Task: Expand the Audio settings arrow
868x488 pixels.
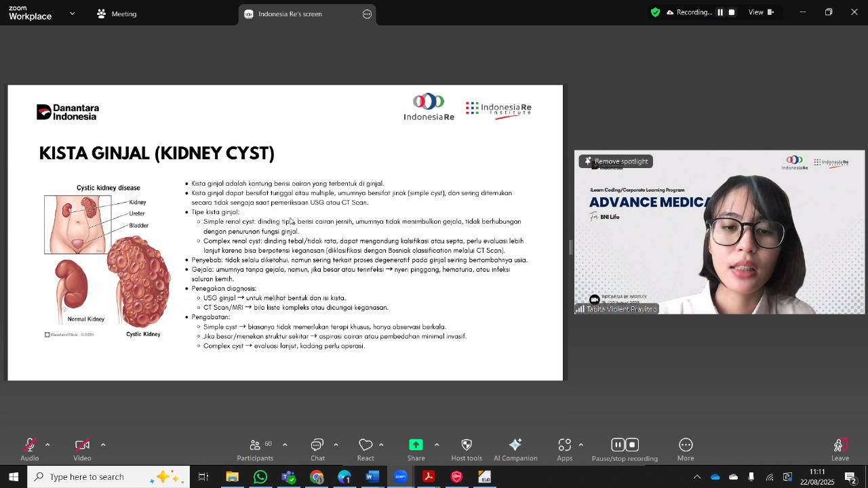Action: point(47,445)
